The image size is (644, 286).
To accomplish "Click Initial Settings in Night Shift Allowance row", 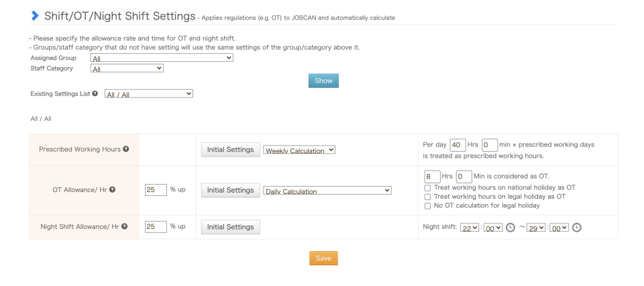I will pos(230,227).
